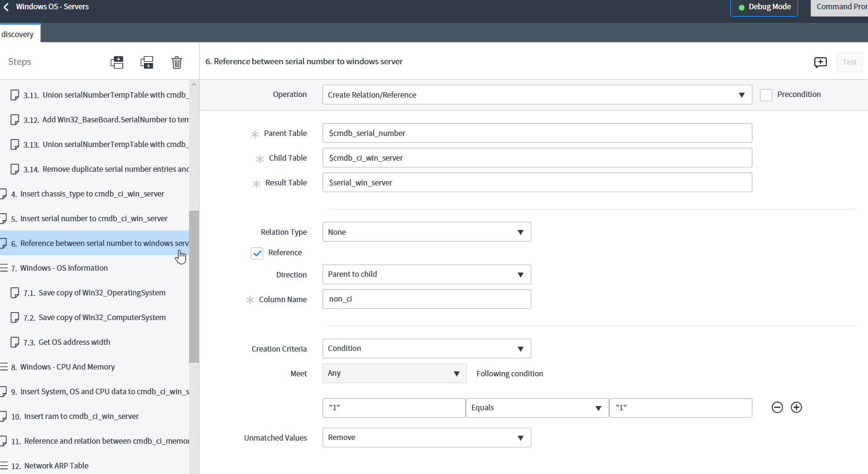Select step 7.2 Save copy of Win32_ComputerSystem
Viewport: 868px width, 474px height.
tap(95, 318)
